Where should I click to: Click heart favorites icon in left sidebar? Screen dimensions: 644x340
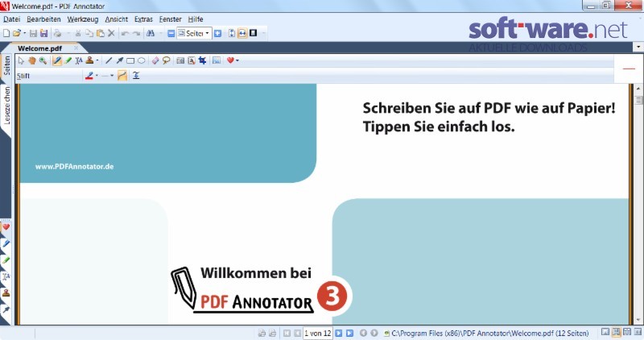click(x=6, y=227)
